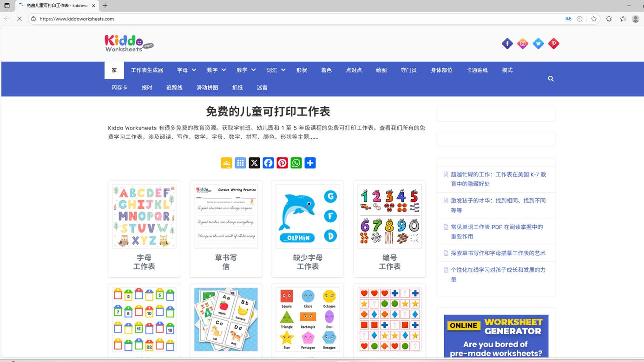Viewport: 644px width, 362px height.
Task: Open the 缺少字母工作表 card title link
Action: point(308,262)
